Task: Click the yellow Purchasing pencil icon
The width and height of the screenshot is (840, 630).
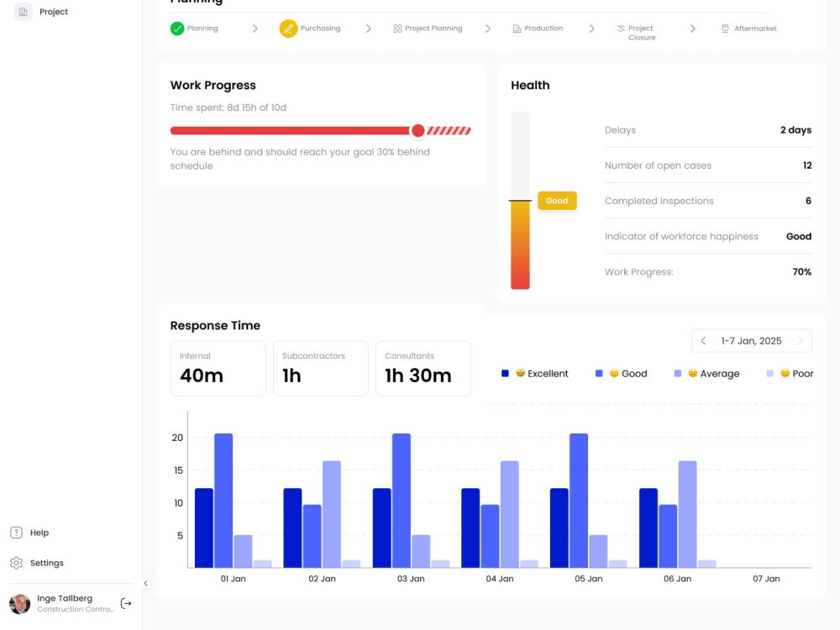Action: click(288, 29)
